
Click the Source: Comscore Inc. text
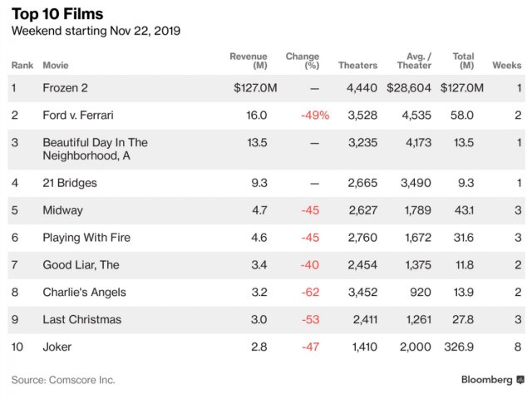[x=63, y=380]
